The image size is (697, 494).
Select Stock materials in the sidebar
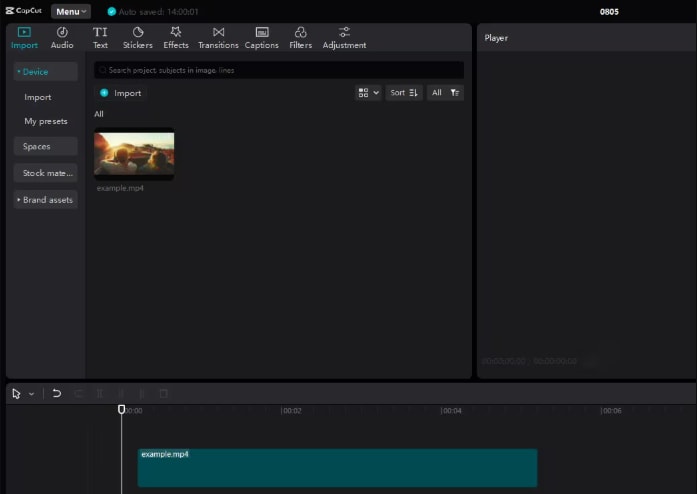tap(45, 173)
